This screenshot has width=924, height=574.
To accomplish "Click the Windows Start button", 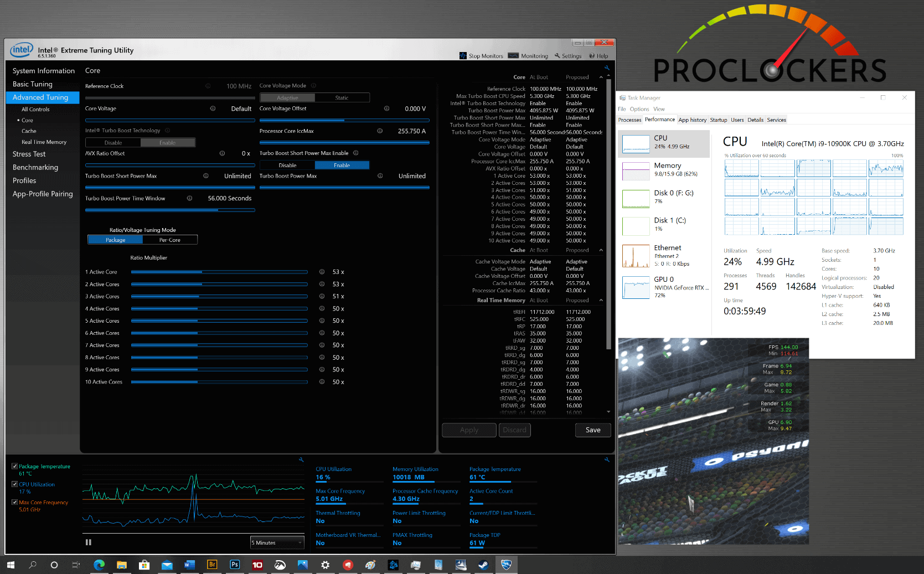I will [x=10, y=565].
